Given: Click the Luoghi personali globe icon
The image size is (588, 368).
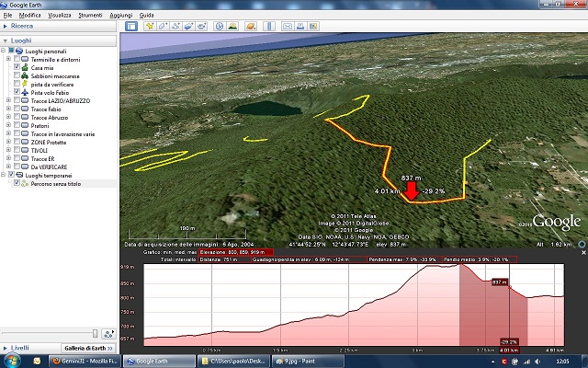Looking at the screenshot, I should [x=19, y=52].
